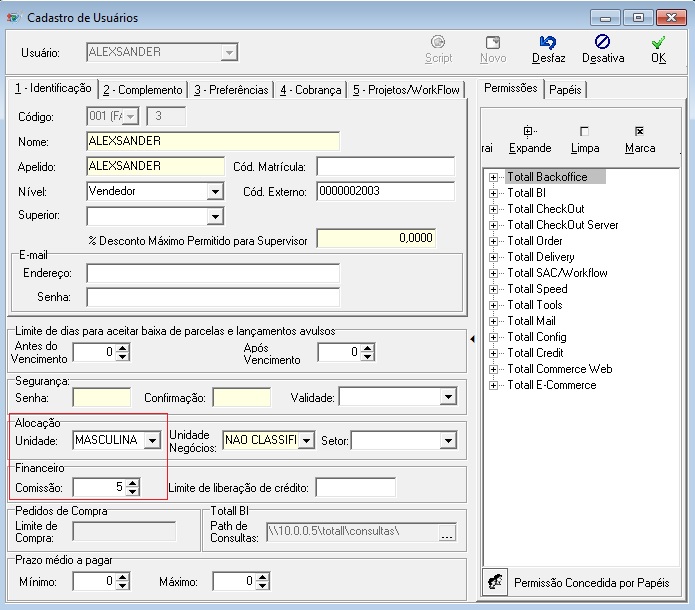Switch to the 2 - Complemento tab
This screenshot has width=695, height=610.
point(143,90)
